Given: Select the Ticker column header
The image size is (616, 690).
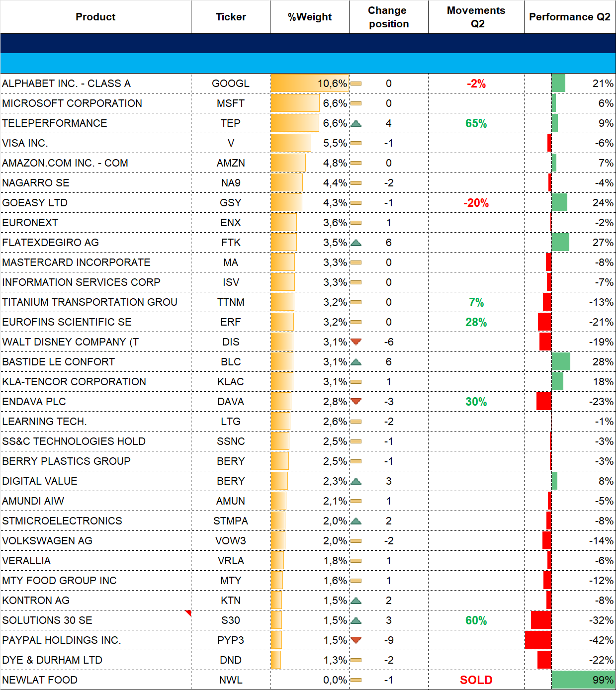Looking at the screenshot, I should (231, 17).
